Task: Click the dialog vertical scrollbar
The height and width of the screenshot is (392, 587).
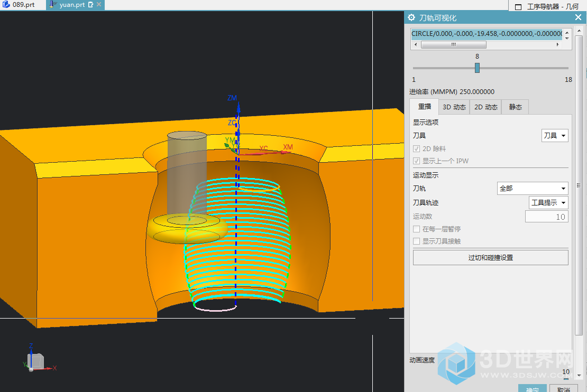Action: (x=579, y=185)
